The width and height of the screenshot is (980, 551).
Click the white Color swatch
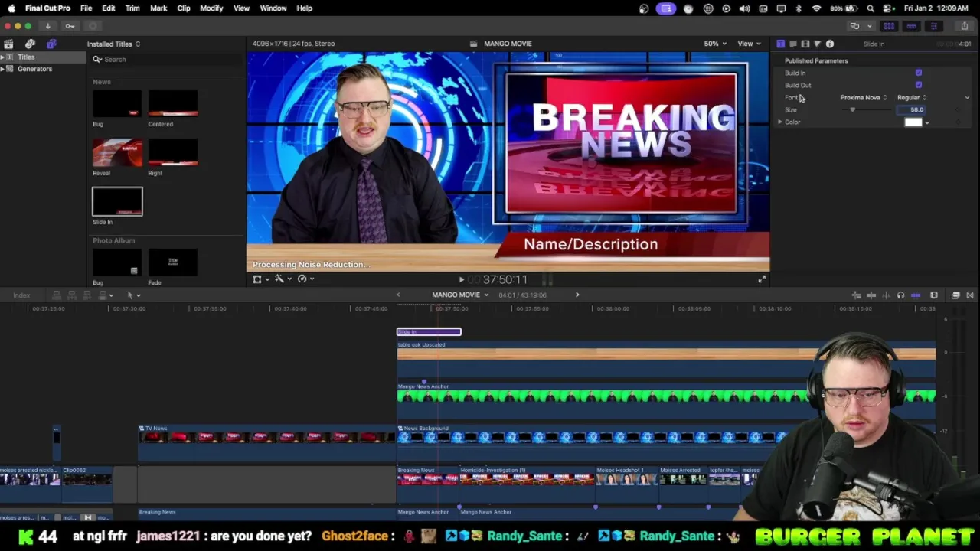point(913,122)
